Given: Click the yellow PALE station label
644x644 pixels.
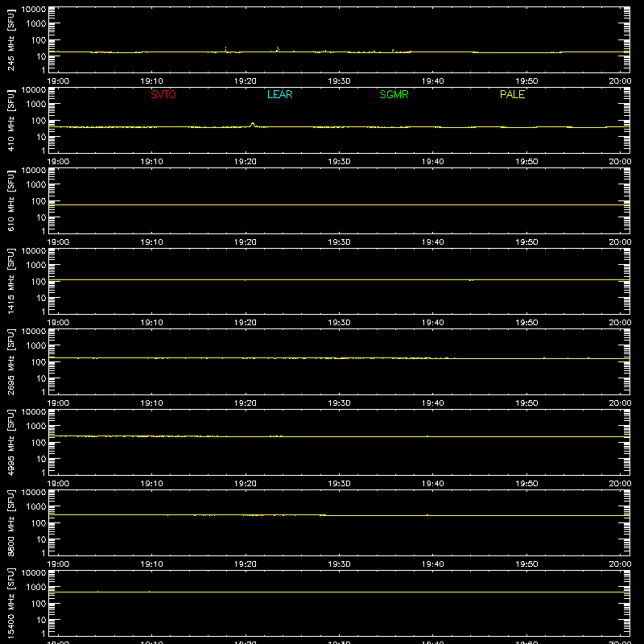Looking at the screenshot, I should pos(512,94).
